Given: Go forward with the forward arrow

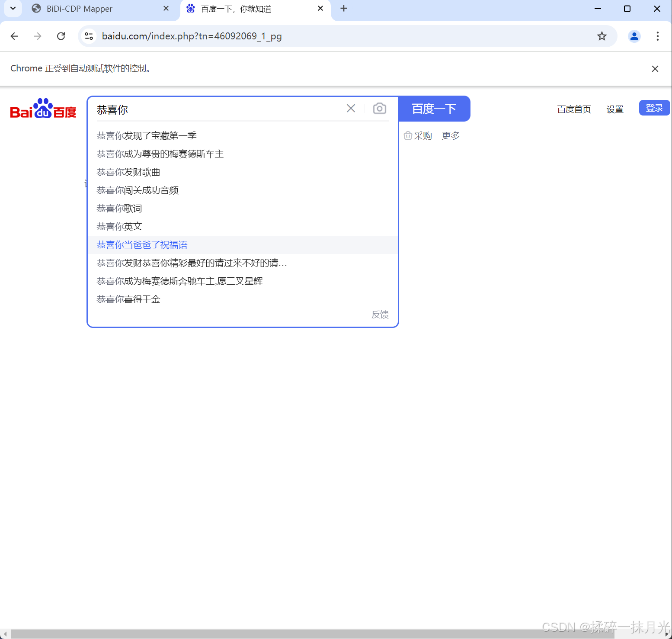Looking at the screenshot, I should (38, 36).
